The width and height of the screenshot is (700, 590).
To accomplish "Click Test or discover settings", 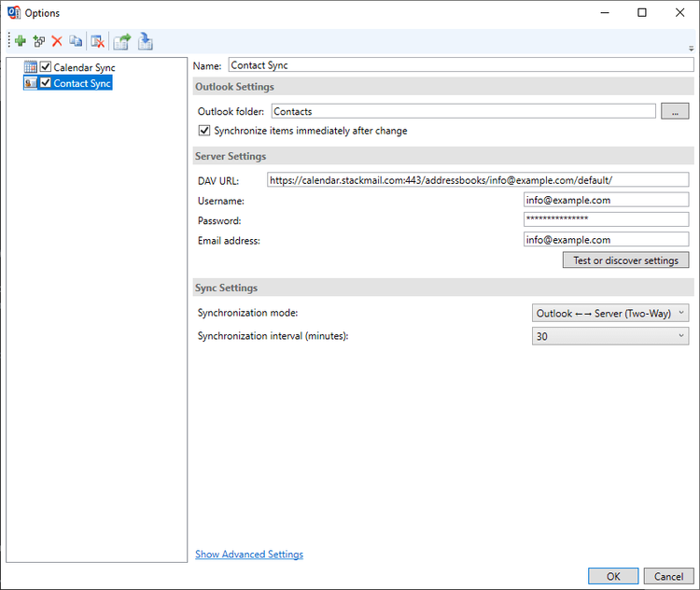I will [625, 260].
